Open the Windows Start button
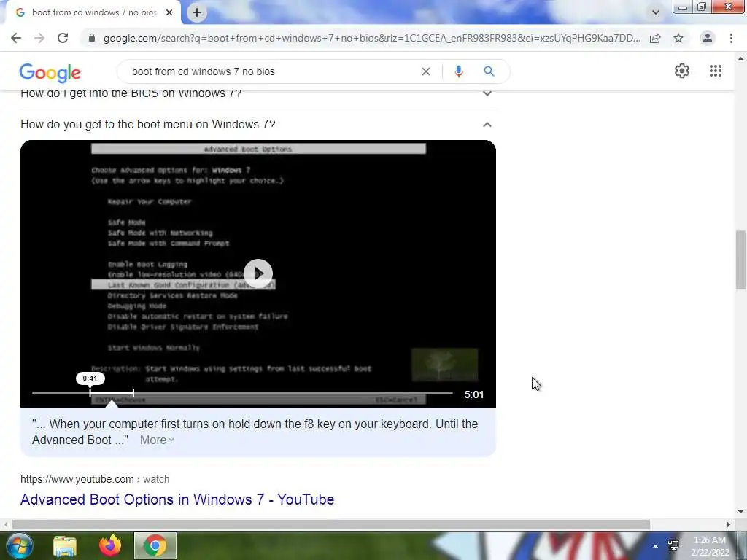 point(19,545)
